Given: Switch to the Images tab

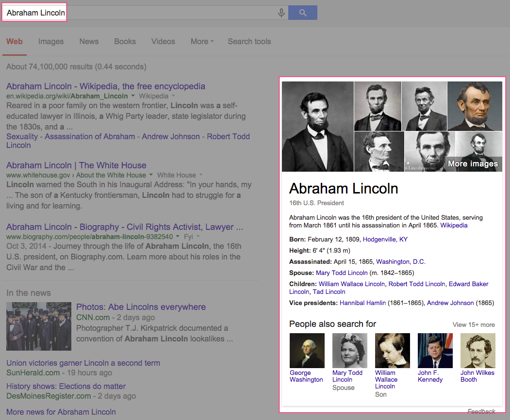Looking at the screenshot, I should click(51, 42).
